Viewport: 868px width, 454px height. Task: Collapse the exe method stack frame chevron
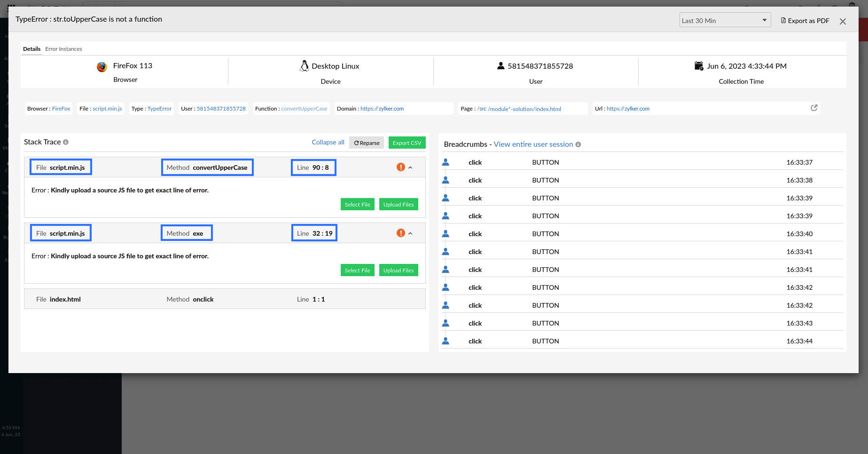tap(410, 233)
